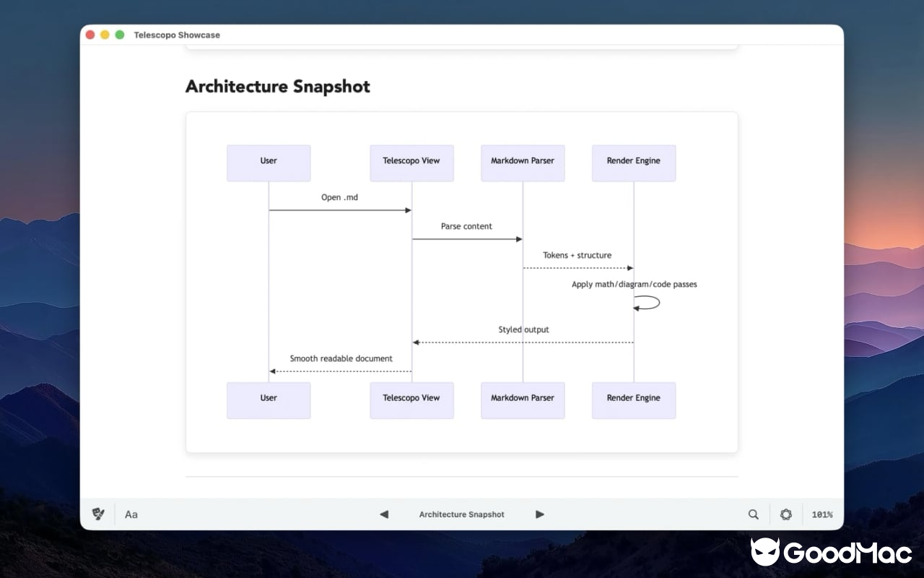The width and height of the screenshot is (924, 578).
Task: Open search with the magnifier icon
Action: (753, 514)
